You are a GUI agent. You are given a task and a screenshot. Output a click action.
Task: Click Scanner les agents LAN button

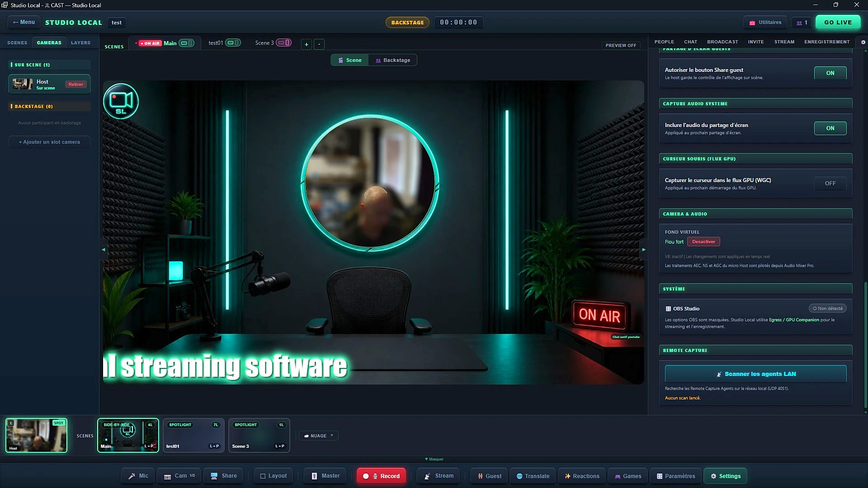tap(755, 374)
